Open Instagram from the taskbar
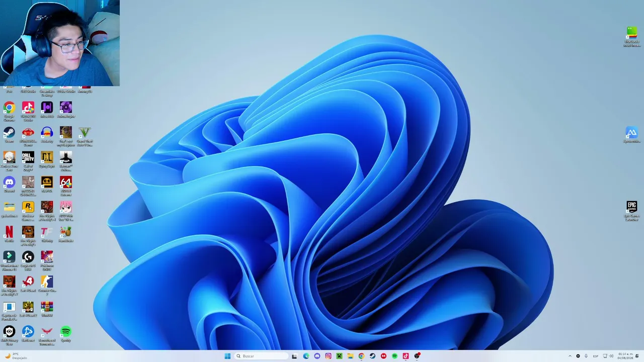This screenshot has width=644, height=362. tap(328, 356)
